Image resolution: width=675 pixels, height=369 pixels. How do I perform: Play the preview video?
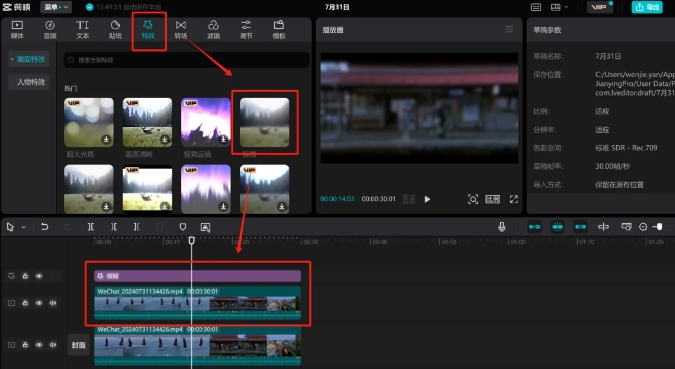(x=427, y=199)
